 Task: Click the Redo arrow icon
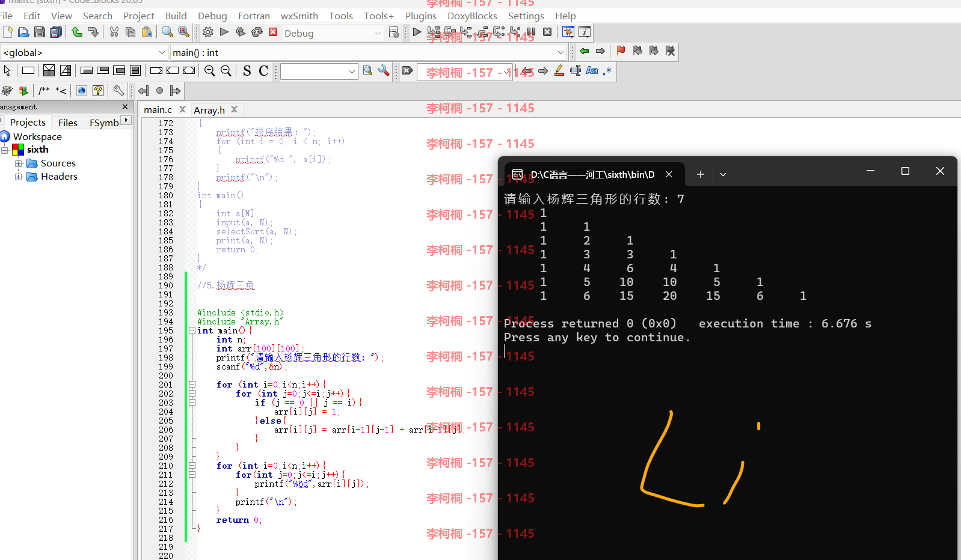[93, 32]
